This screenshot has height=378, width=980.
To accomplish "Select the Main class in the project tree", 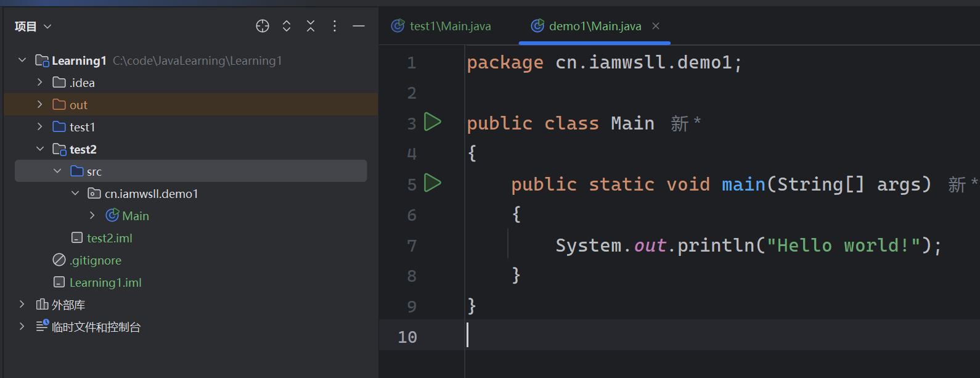I will (135, 216).
